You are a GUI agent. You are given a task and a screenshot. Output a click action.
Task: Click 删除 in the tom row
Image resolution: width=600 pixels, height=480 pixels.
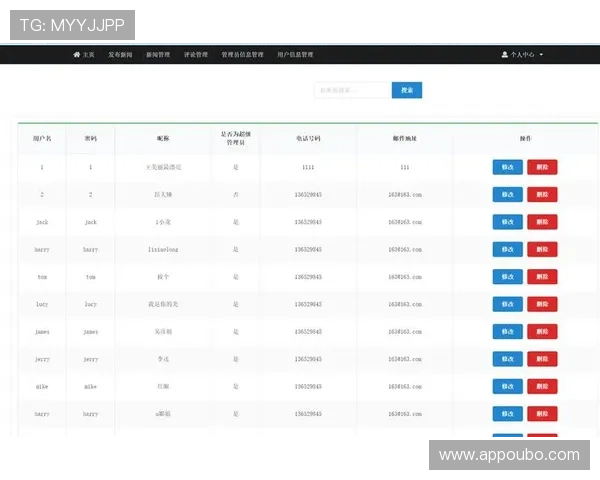542,277
